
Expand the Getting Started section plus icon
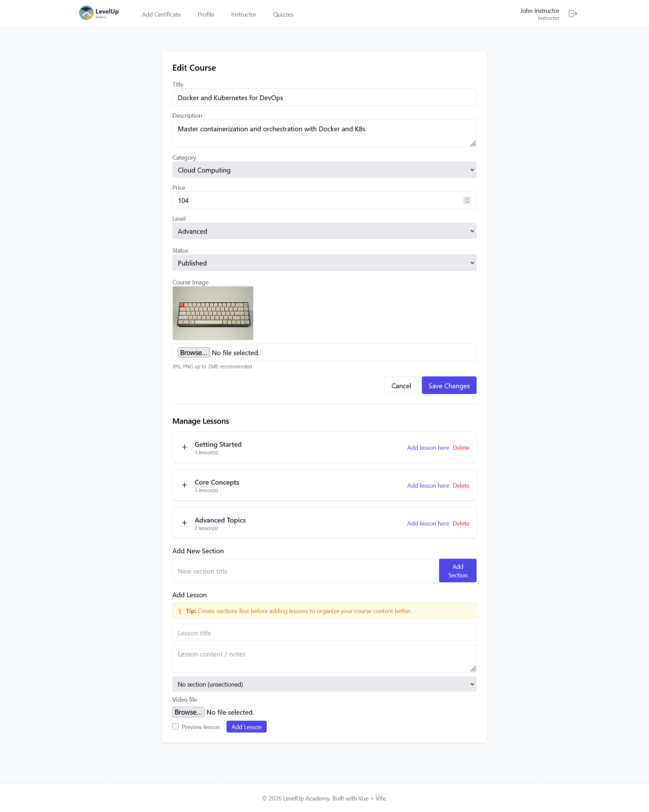click(185, 447)
